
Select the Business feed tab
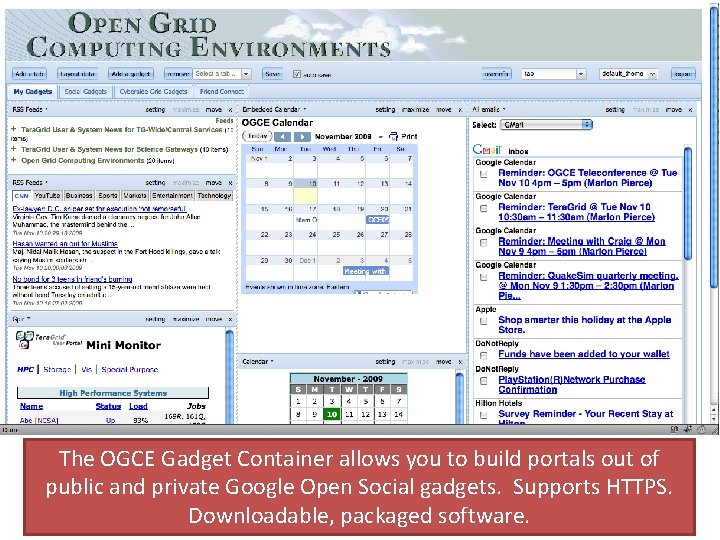pyautogui.click(x=79, y=196)
